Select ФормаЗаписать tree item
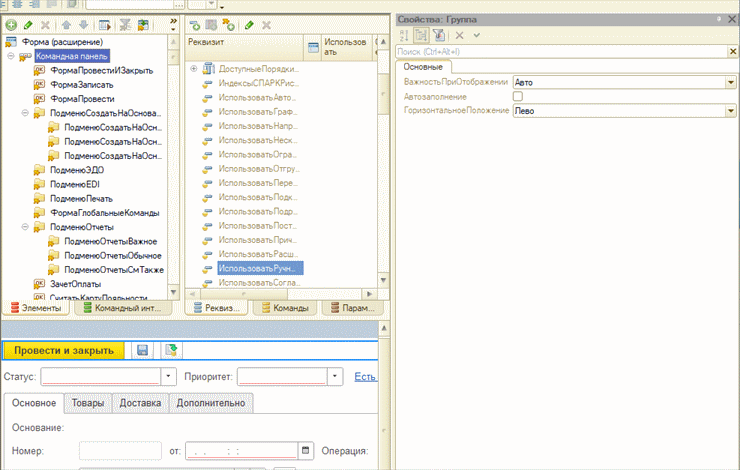This screenshot has width=740, height=470. tap(82, 85)
